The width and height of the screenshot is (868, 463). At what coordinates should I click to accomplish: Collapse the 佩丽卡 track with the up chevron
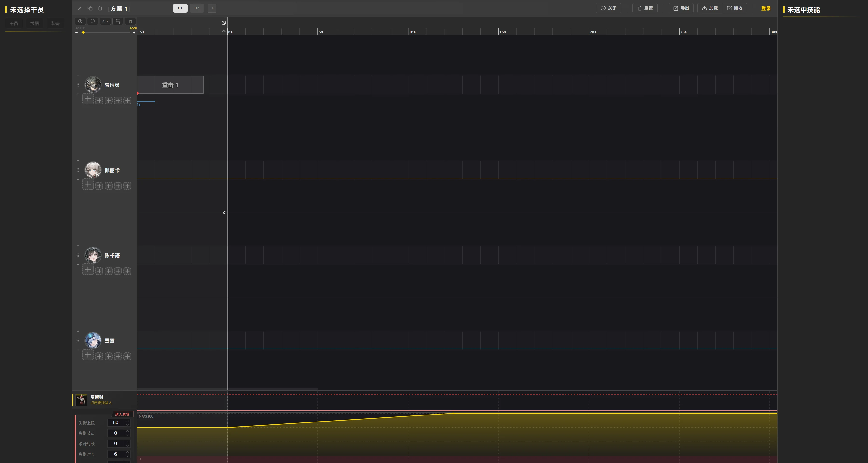[78, 160]
